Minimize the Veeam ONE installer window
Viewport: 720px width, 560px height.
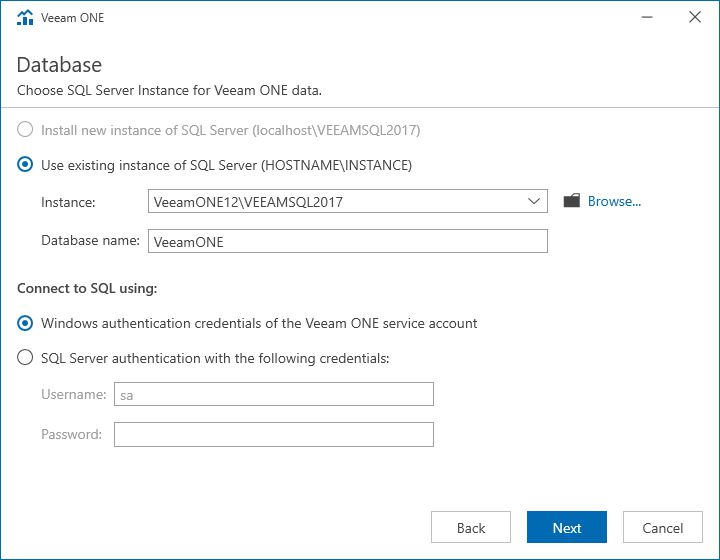point(647,17)
